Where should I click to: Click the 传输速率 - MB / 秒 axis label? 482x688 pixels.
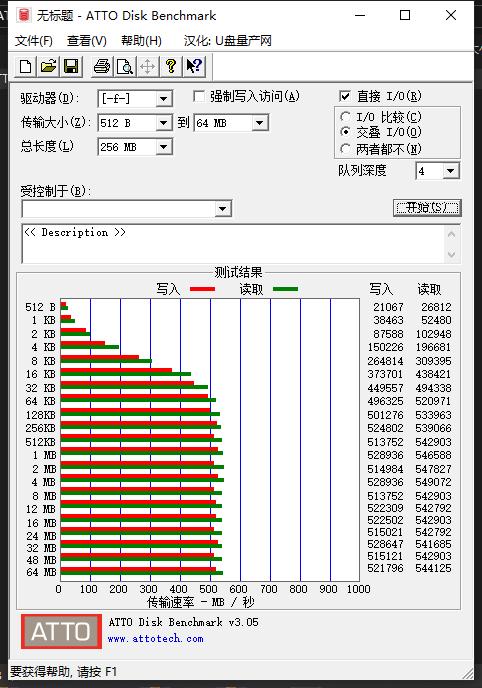tap(200, 602)
